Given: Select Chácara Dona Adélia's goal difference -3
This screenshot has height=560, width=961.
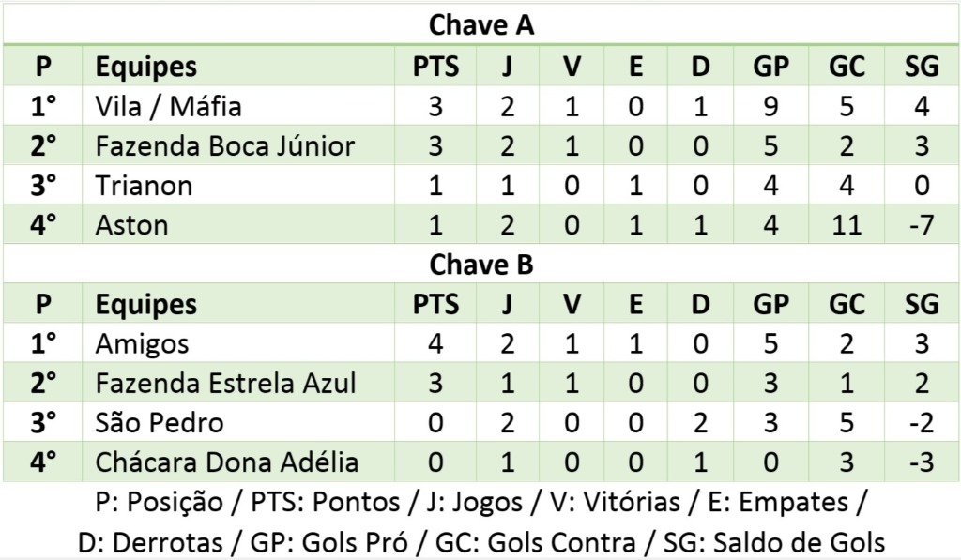Looking at the screenshot, I should 922,462.
